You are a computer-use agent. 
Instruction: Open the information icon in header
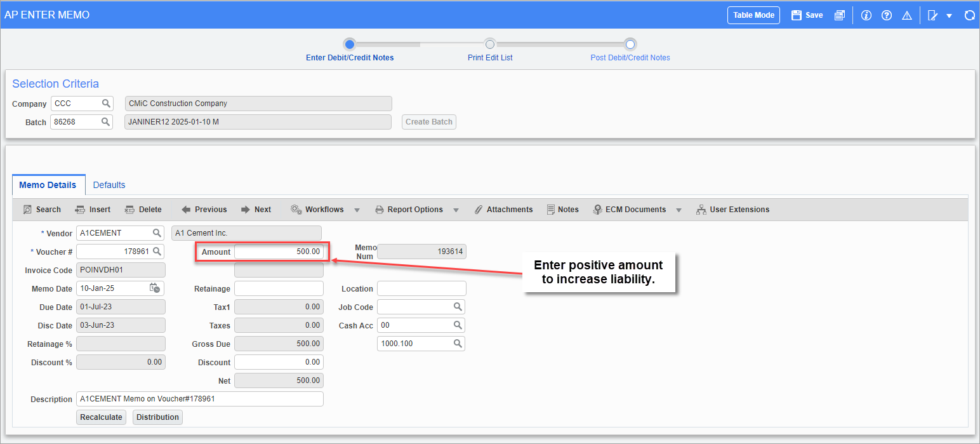[x=866, y=15]
